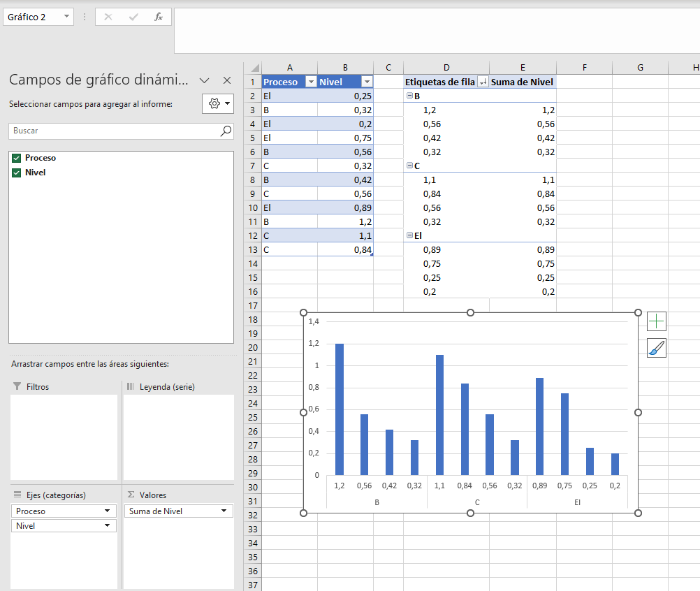Click the confirm checkmark in formula bar
Viewport: 700px width, 591px height.
[x=133, y=17]
